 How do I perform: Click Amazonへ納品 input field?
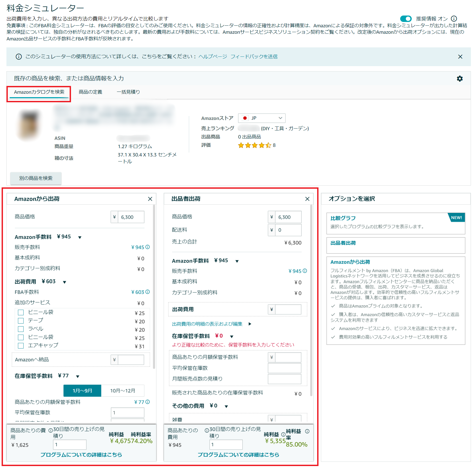tap(131, 360)
